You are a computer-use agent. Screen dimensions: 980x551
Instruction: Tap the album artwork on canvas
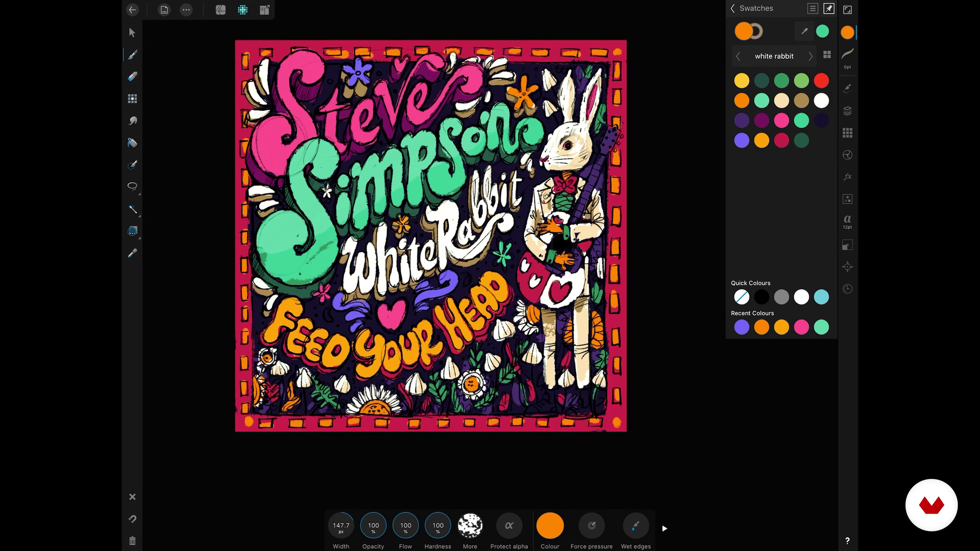(431, 236)
